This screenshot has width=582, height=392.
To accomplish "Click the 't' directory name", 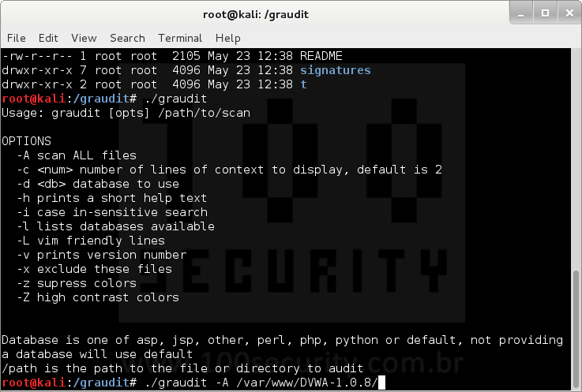I will point(303,84).
